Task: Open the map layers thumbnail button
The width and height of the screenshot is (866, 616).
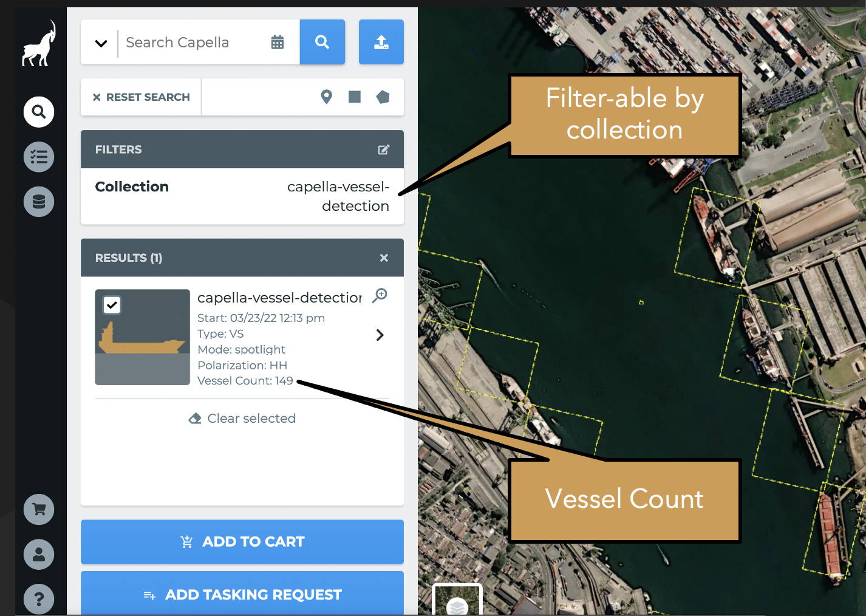Action: click(x=457, y=600)
